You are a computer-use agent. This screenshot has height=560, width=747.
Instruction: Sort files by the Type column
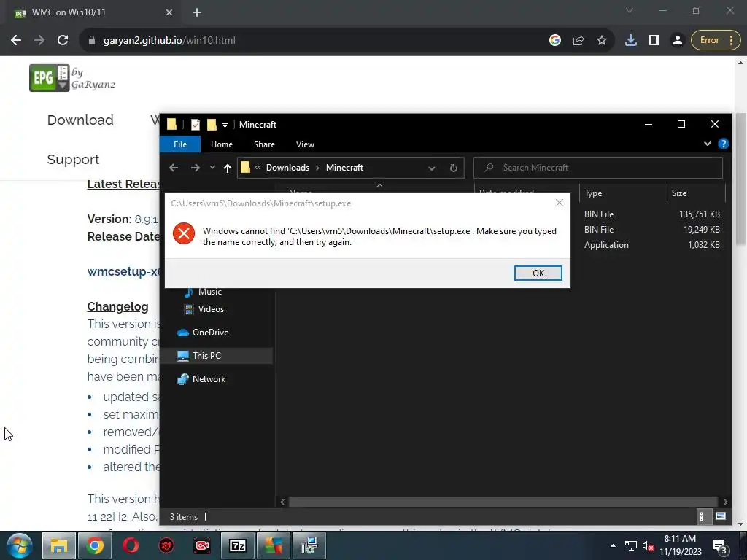623,192
